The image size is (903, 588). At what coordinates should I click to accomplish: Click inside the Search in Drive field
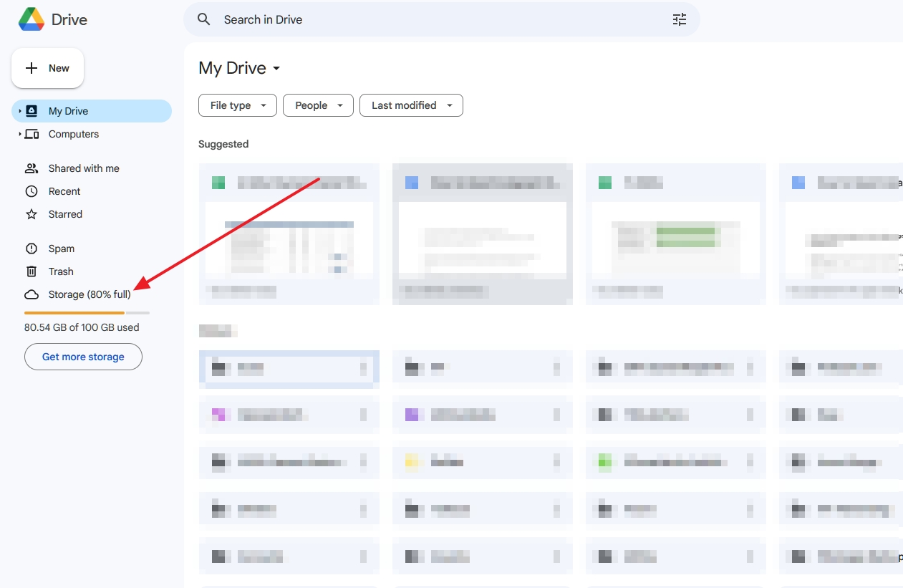pyautogui.click(x=430, y=19)
